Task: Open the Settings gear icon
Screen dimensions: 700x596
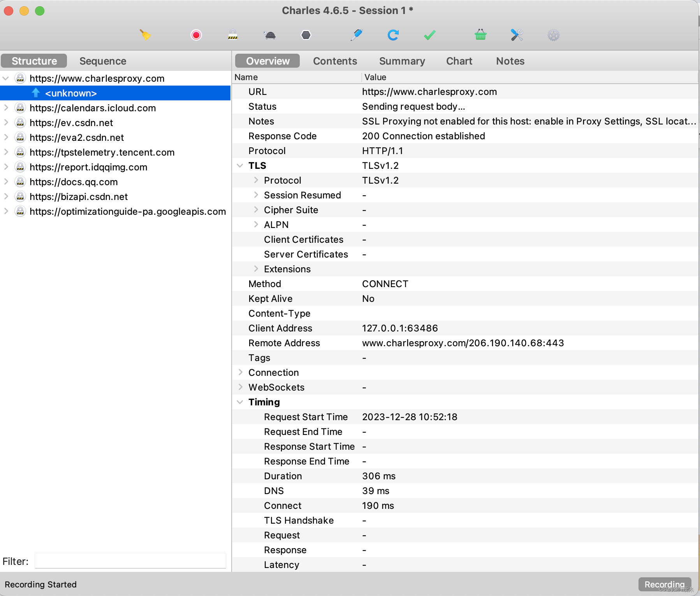Action: [x=554, y=35]
